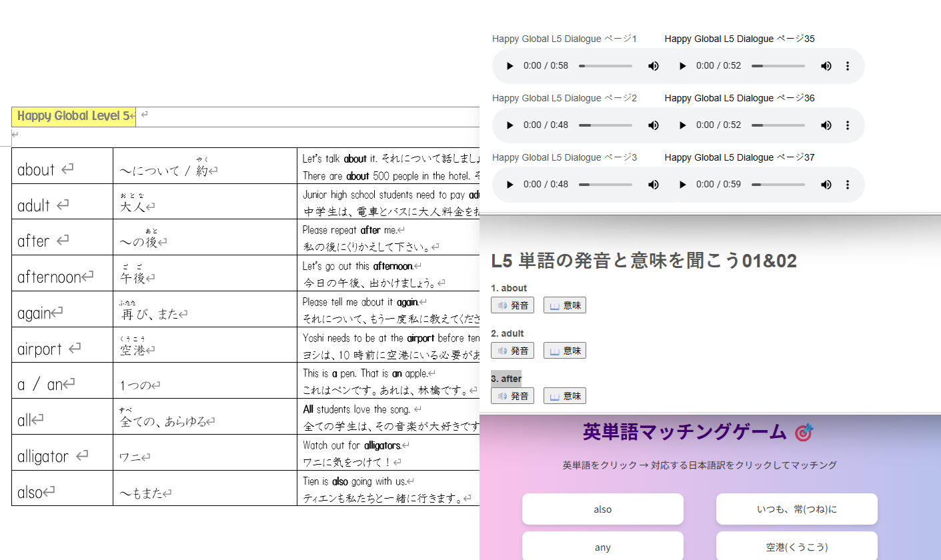Open more options on ページ35 player

pos(848,66)
